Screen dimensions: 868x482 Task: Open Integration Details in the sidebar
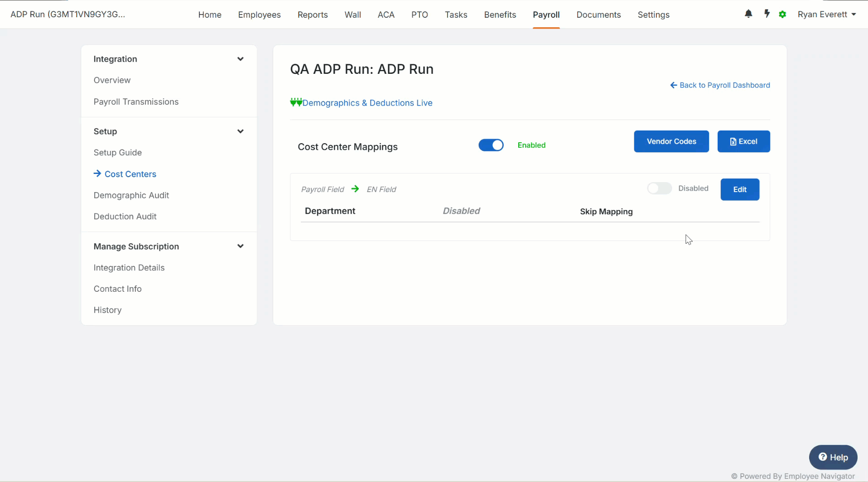(129, 268)
